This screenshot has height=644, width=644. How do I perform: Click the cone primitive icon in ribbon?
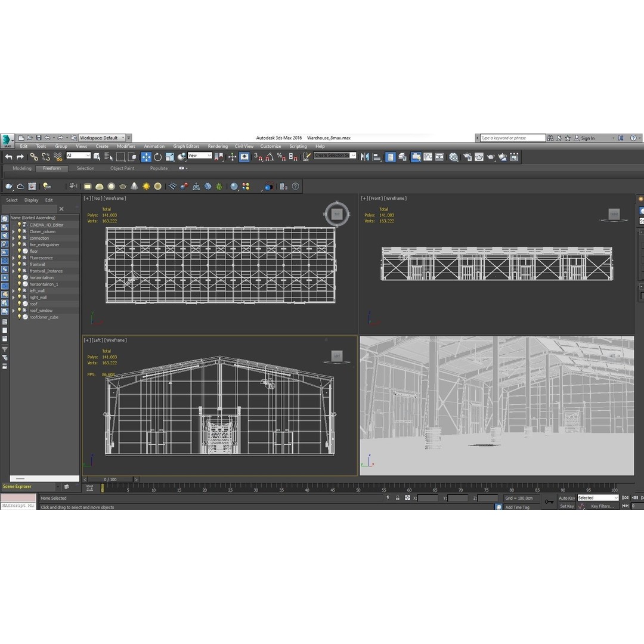(x=134, y=187)
